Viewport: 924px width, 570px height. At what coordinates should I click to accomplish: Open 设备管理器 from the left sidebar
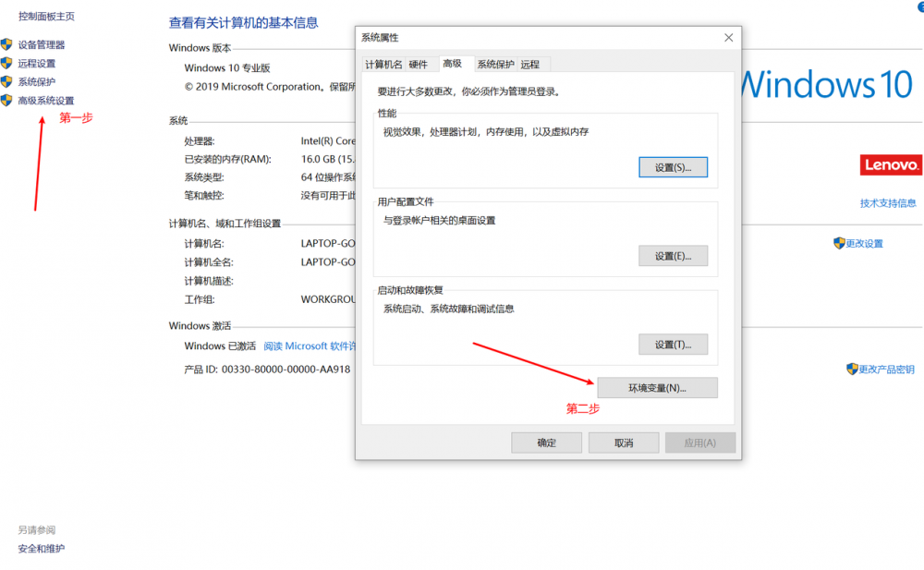[41, 42]
